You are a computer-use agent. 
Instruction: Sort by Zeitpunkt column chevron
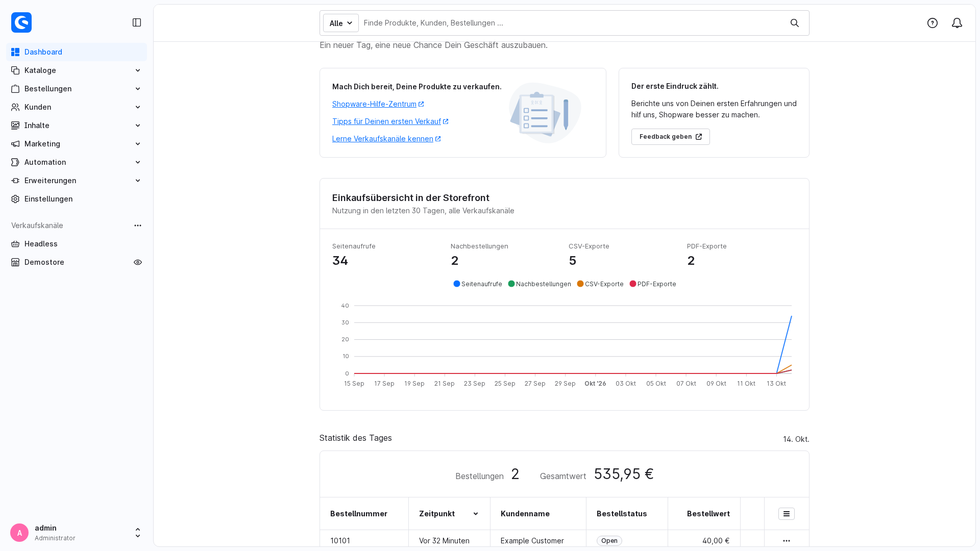[476, 514]
